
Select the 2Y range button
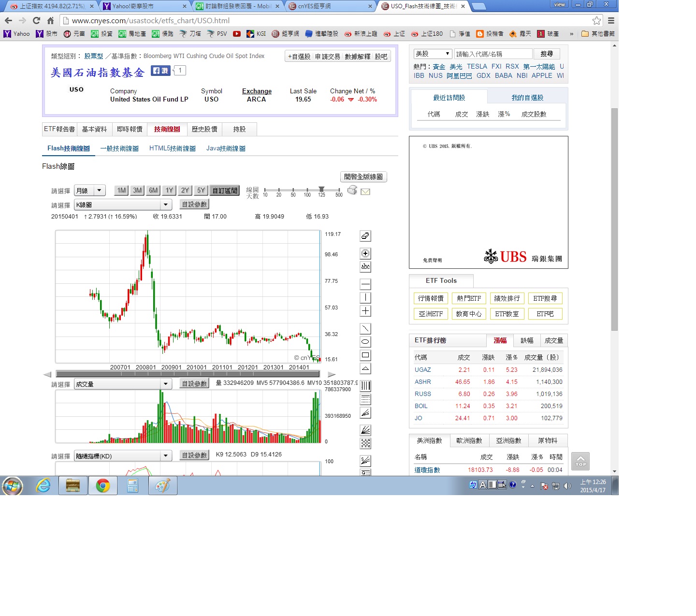185,191
